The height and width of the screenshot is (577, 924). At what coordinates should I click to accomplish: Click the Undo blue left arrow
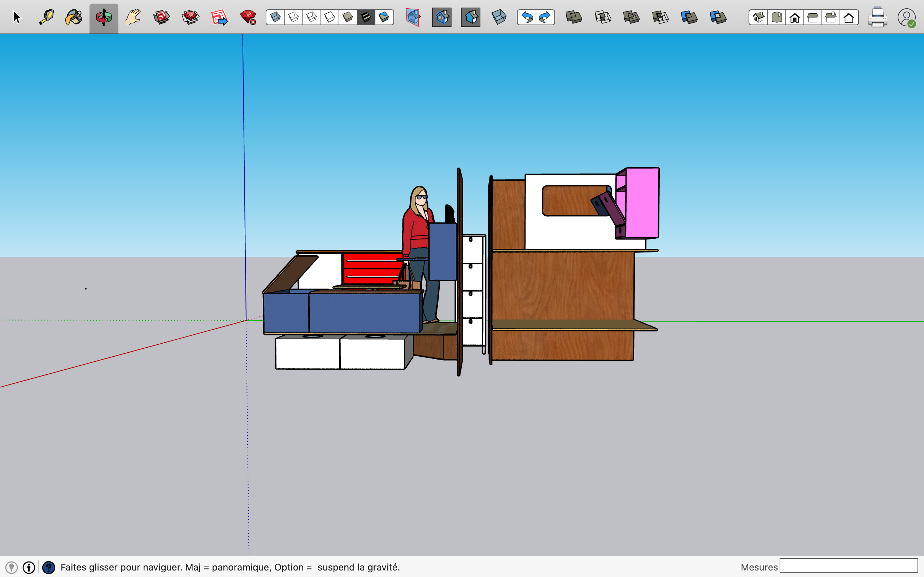(x=527, y=17)
